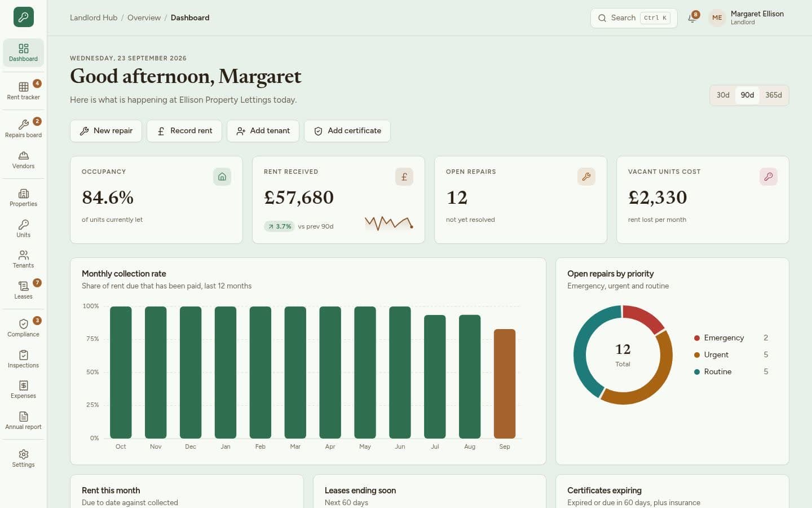This screenshot has height=508, width=812.
Task: Click the Monthly collection rate heading
Action: 124,274
